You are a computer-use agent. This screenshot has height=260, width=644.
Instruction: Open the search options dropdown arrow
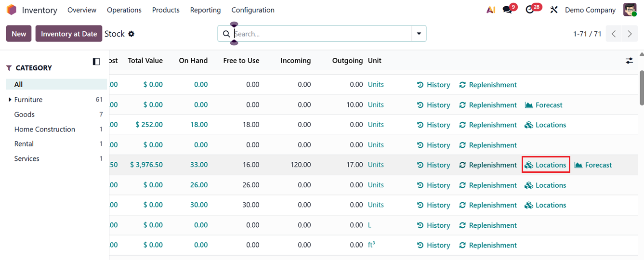(419, 34)
